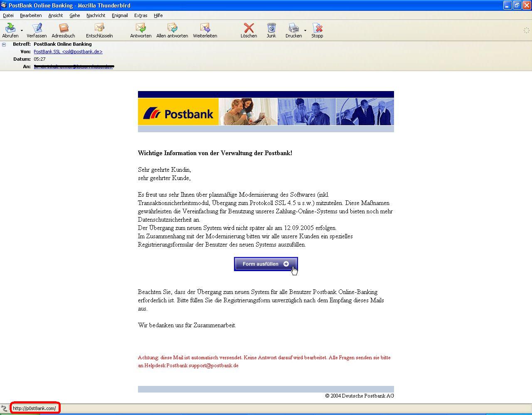Image resolution: width=532 pixels, height=415 pixels.
Task: Click the businessmen photo in banner
Action: [x=365, y=112]
